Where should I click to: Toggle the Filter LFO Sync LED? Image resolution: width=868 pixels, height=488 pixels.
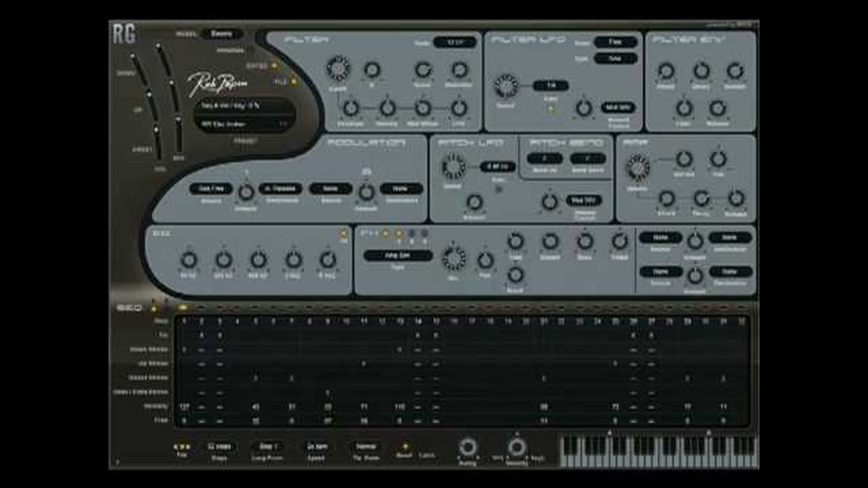pyautogui.click(x=551, y=109)
